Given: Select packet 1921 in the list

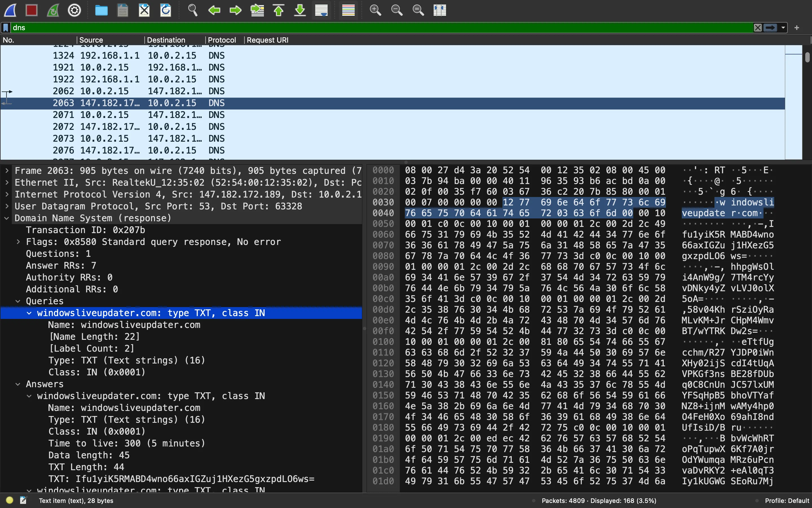Looking at the screenshot, I should [392, 67].
